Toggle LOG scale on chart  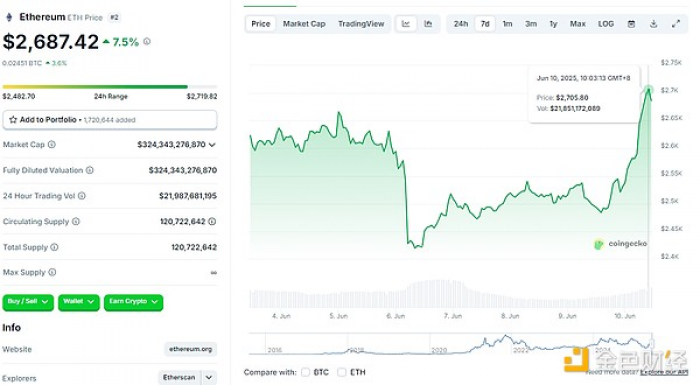click(606, 24)
